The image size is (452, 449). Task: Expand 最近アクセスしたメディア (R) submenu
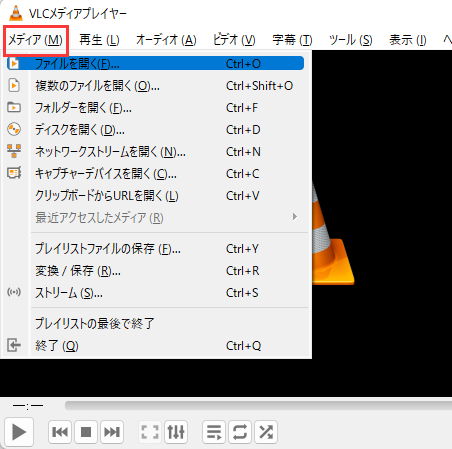pos(155,218)
